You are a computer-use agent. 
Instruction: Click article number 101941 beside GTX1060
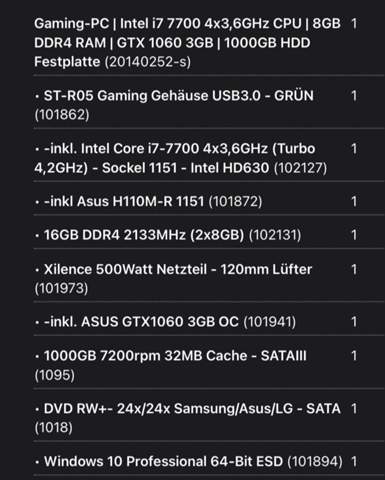(270, 322)
